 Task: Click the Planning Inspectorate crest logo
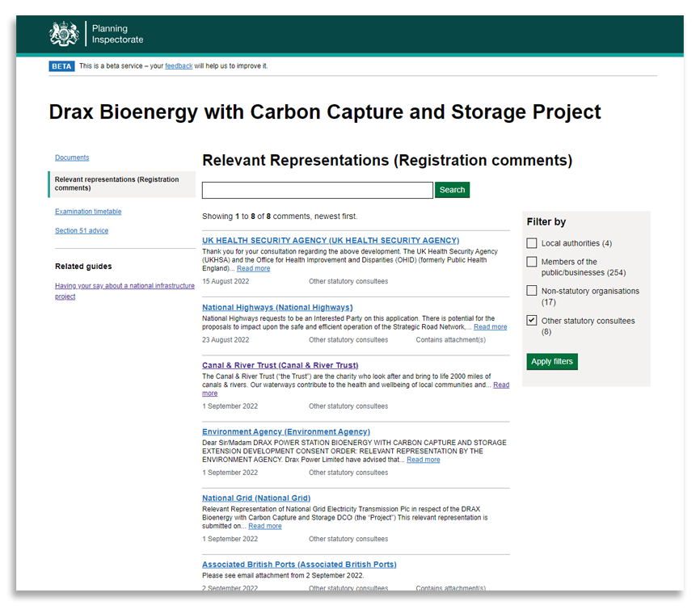coord(64,33)
